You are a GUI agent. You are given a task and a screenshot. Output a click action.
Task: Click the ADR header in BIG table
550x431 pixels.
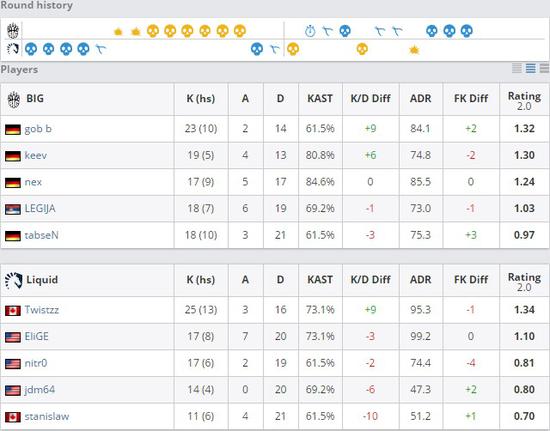coord(421,99)
